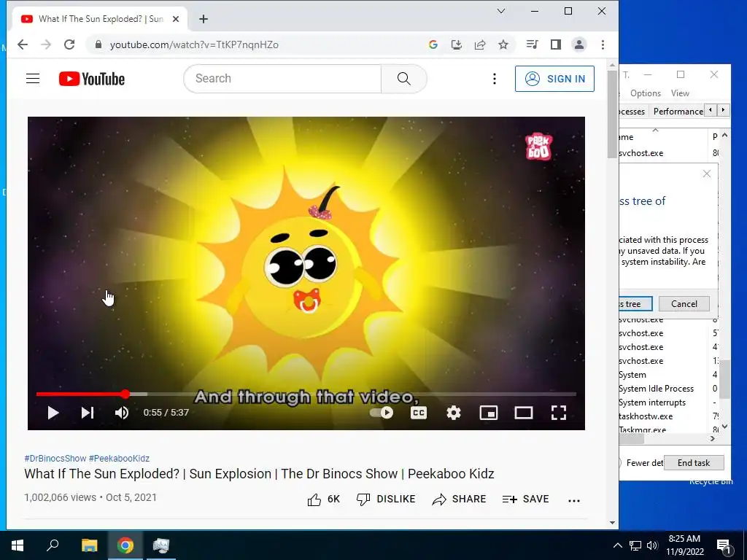Screen dimensions: 747x560
Task: Open the Chrome media controls icon
Action: [x=532, y=44]
